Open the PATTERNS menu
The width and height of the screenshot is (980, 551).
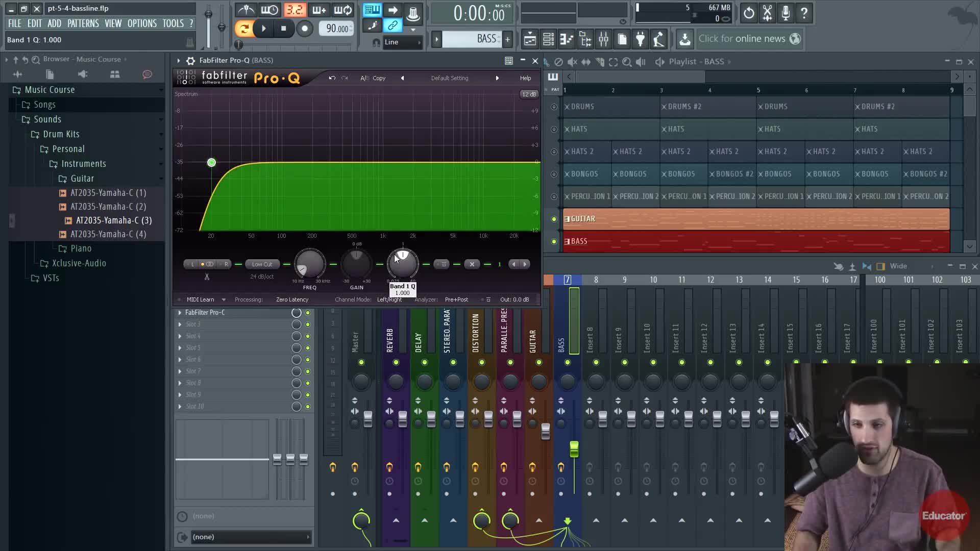point(83,23)
